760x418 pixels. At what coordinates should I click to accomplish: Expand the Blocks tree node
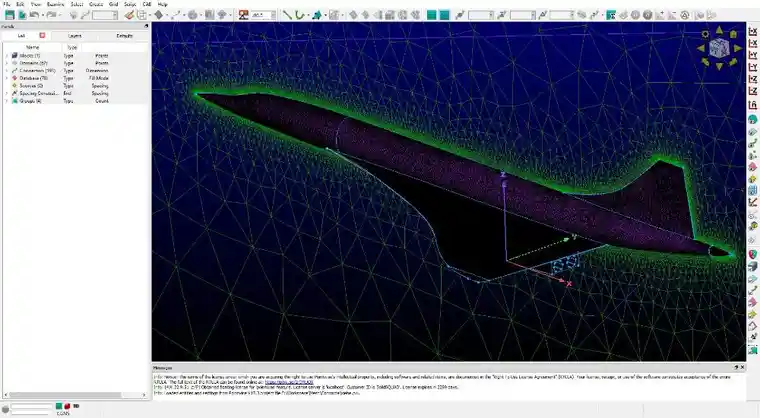point(6,56)
